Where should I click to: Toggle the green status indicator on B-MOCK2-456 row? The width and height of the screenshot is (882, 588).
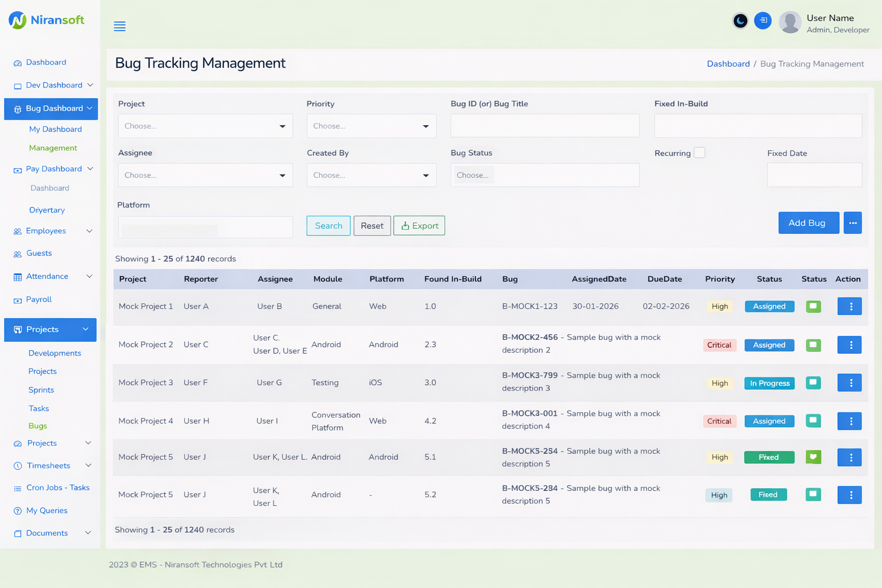coord(813,345)
